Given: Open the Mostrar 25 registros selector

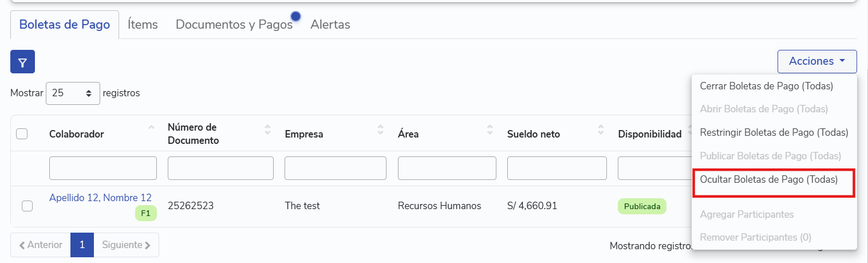Looking at the screenshot, I should pos(73,93).
